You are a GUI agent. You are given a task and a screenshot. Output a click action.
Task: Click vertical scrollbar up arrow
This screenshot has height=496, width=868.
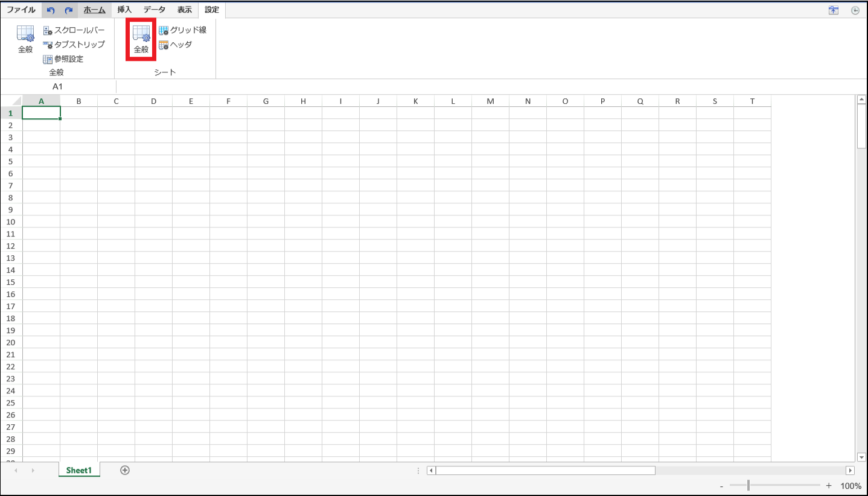pos(861,99)
